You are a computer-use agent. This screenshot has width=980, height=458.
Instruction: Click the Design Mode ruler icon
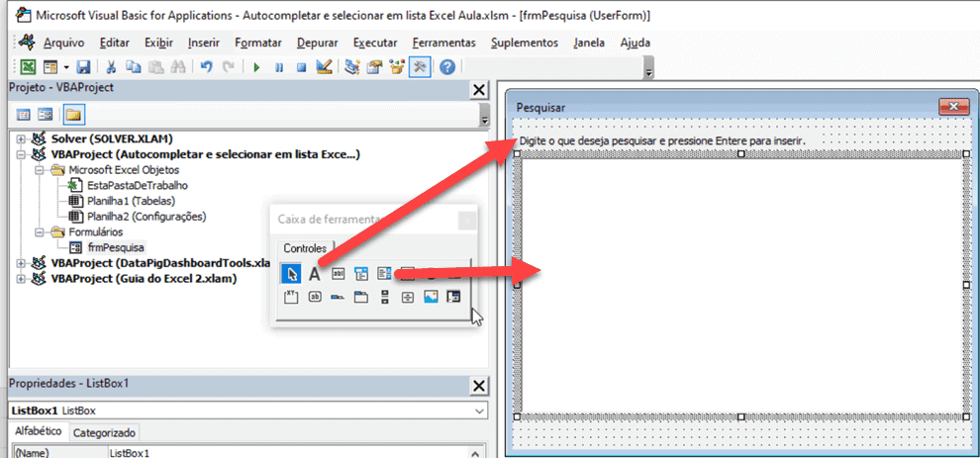323,67
